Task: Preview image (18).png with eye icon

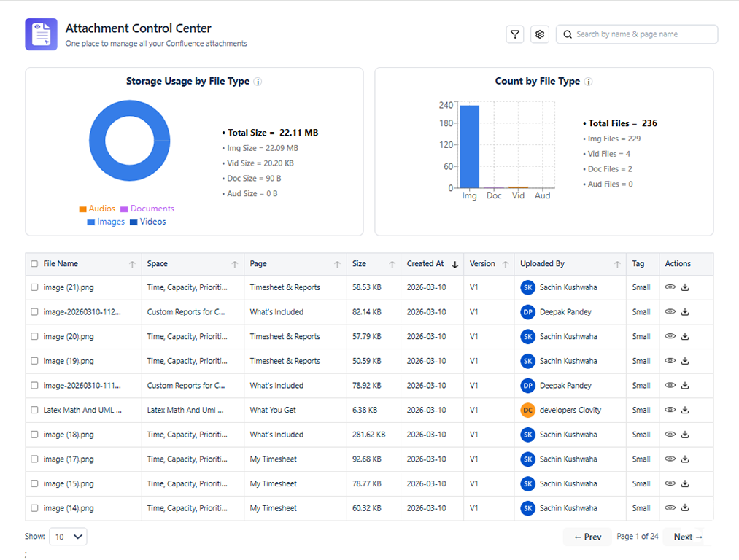Action: click(x=670, y=435)
